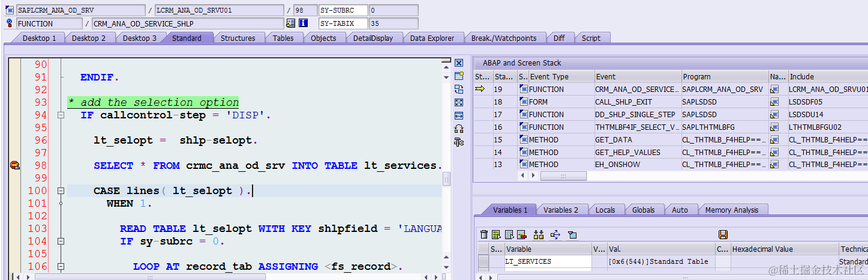The height and width of the screenshot is (280, 868).
Task: Click the [0x6(544)]Standard Table value
Action: click(x=658, y=261)
